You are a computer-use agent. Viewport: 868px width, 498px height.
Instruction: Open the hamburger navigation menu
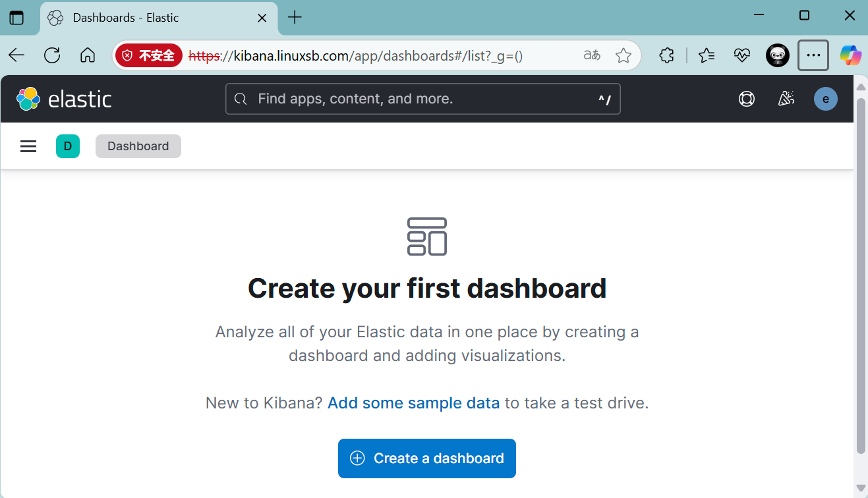tap(28, 146)
